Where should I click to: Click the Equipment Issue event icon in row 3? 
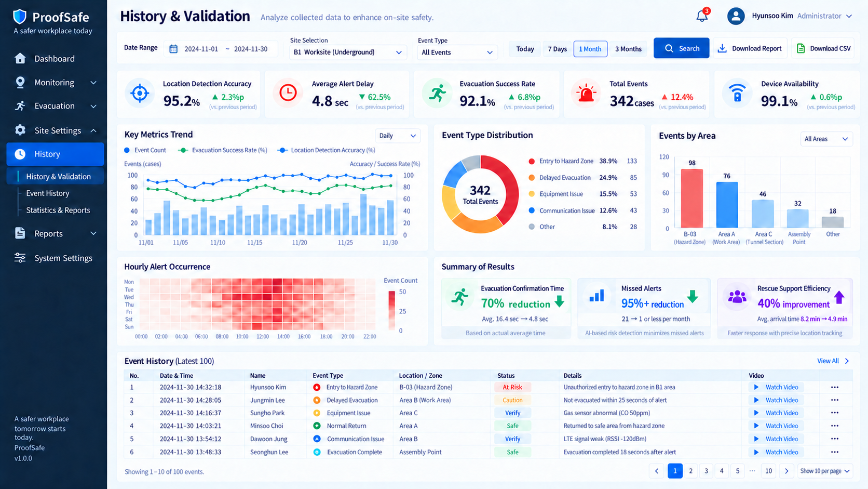coord(317,413)
